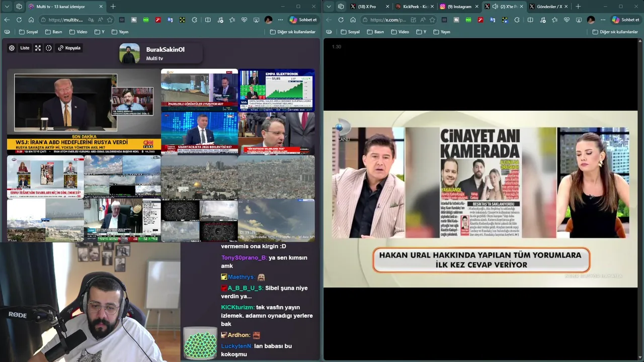
Task: Toggle favorite star for Multi tv page
Action: (109, 20)
